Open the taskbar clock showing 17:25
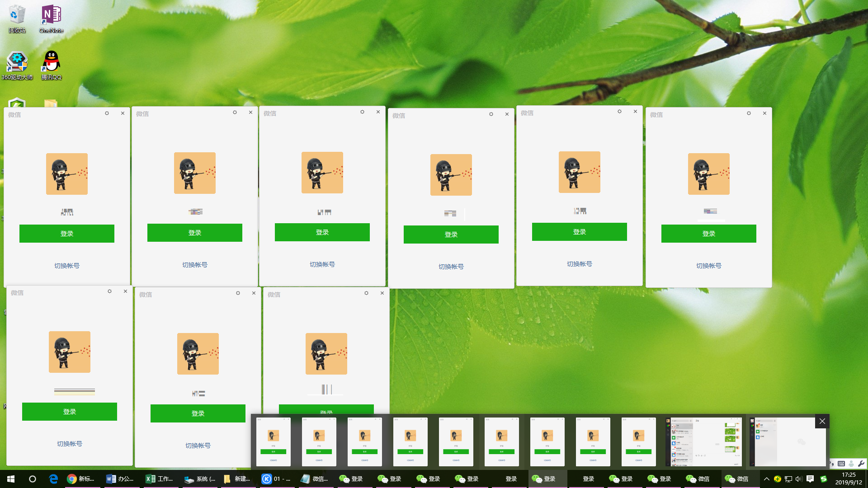 click(x=849, y=479)
